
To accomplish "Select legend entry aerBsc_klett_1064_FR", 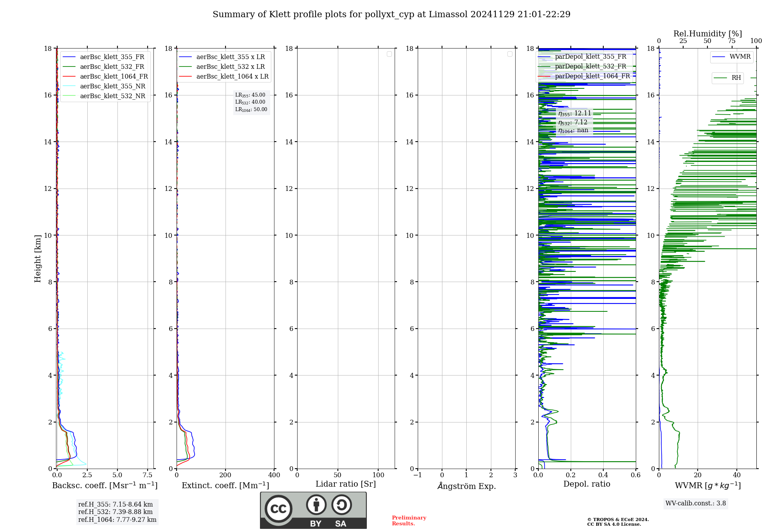I will [x=106, y=76].
